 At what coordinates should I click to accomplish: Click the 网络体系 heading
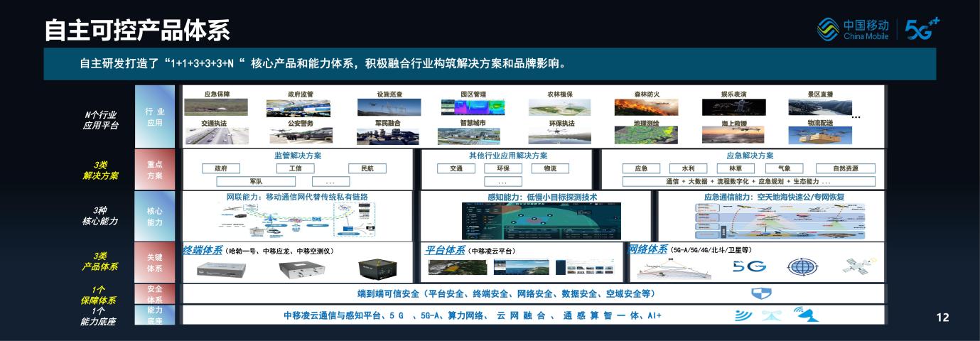[647, 249]
